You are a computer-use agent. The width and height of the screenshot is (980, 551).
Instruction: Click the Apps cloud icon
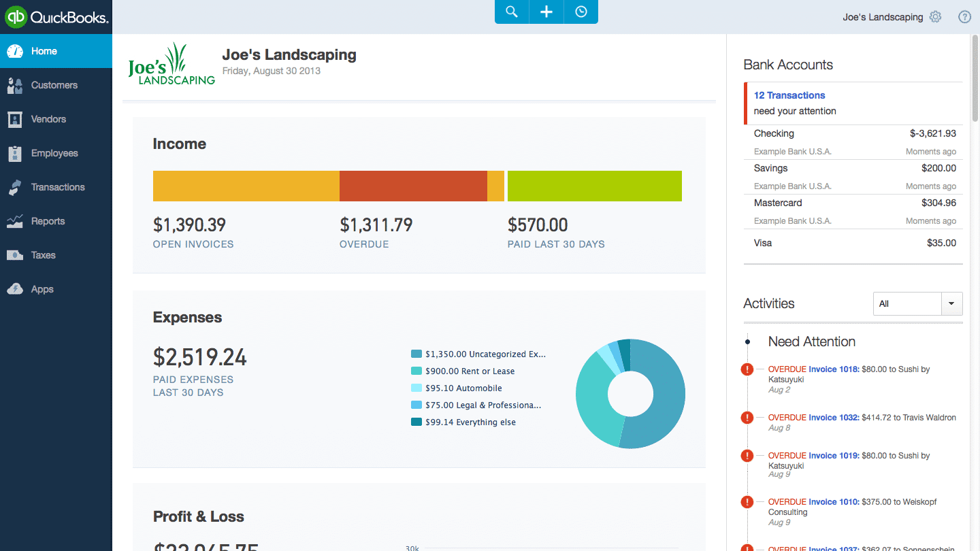coord(15,289)
